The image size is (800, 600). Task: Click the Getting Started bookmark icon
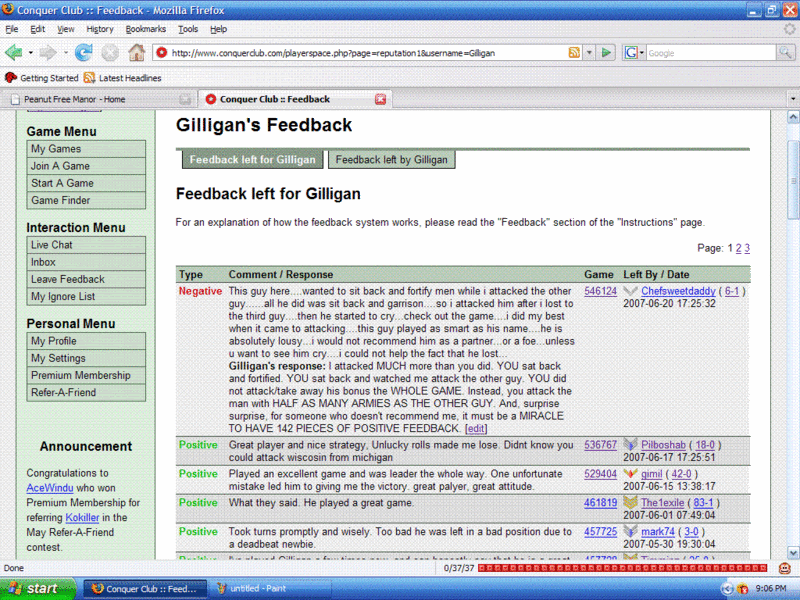[x=10, y=78]
